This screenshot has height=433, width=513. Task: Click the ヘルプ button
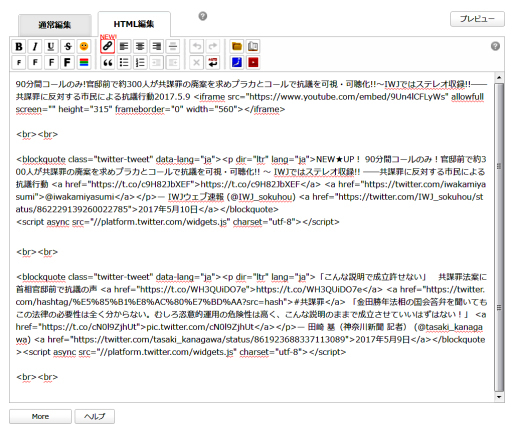tap(95, 416)
